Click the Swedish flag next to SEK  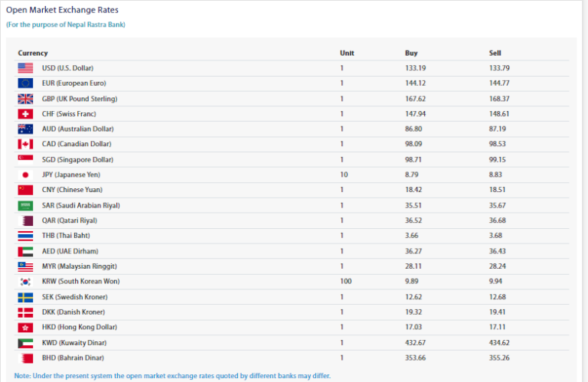(25, 297)
